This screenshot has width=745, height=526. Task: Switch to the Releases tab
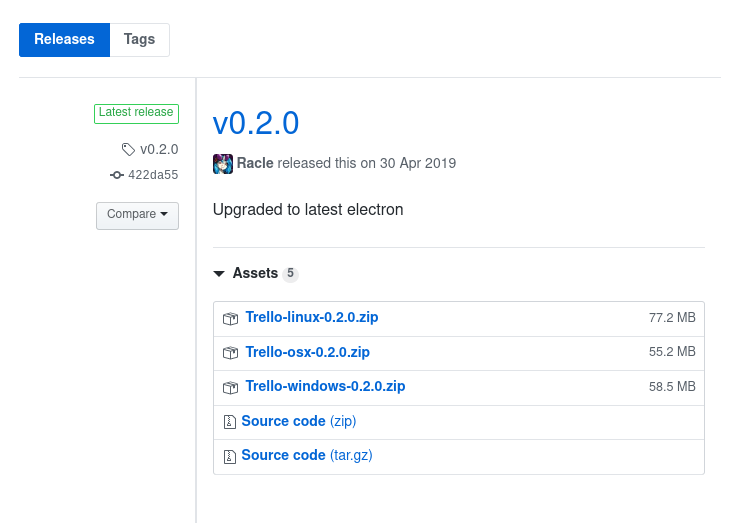tap(64, 39)
